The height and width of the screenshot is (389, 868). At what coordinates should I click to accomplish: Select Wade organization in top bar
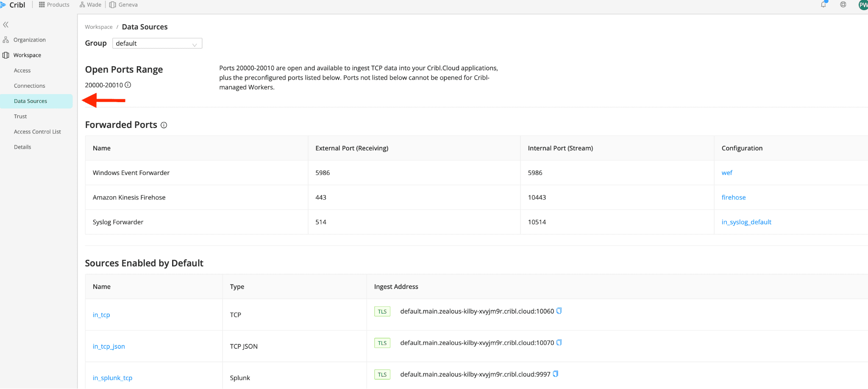[91, 5]
